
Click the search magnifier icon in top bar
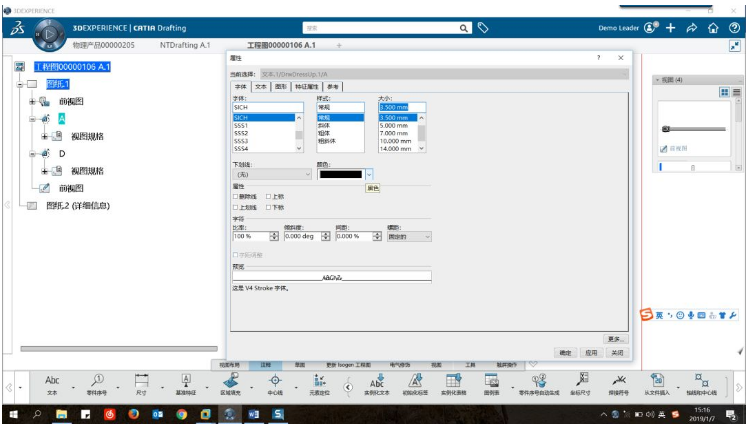click(463, 28)
